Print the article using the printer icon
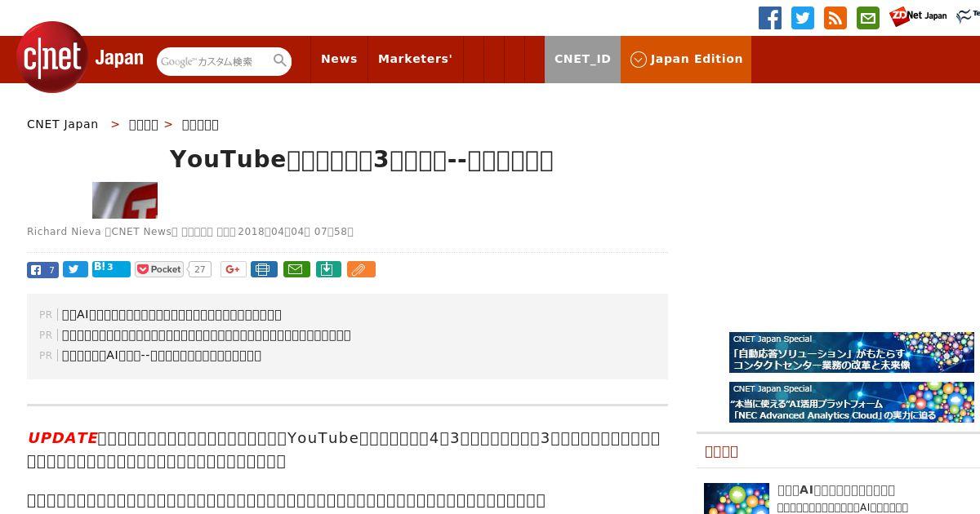 point(264,269)
